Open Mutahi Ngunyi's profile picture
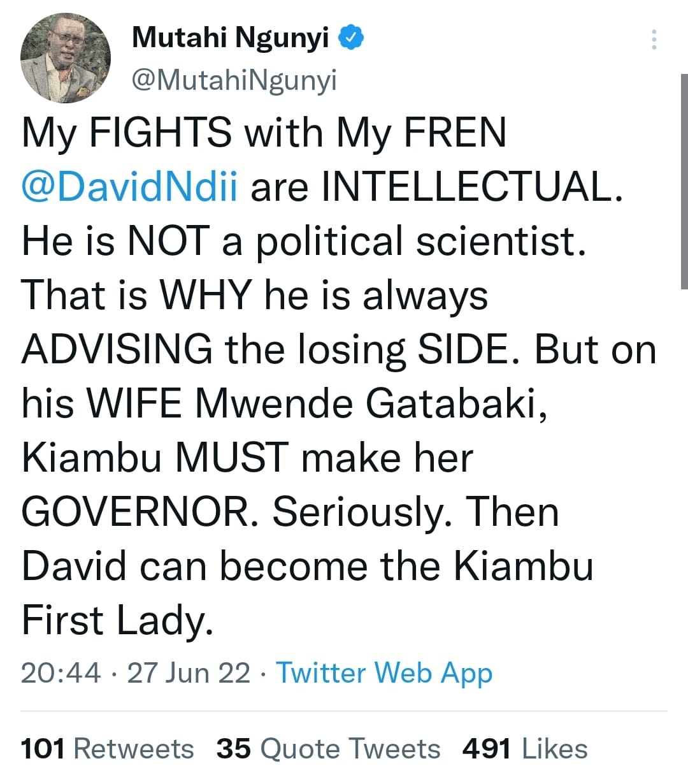 (66, 58)
